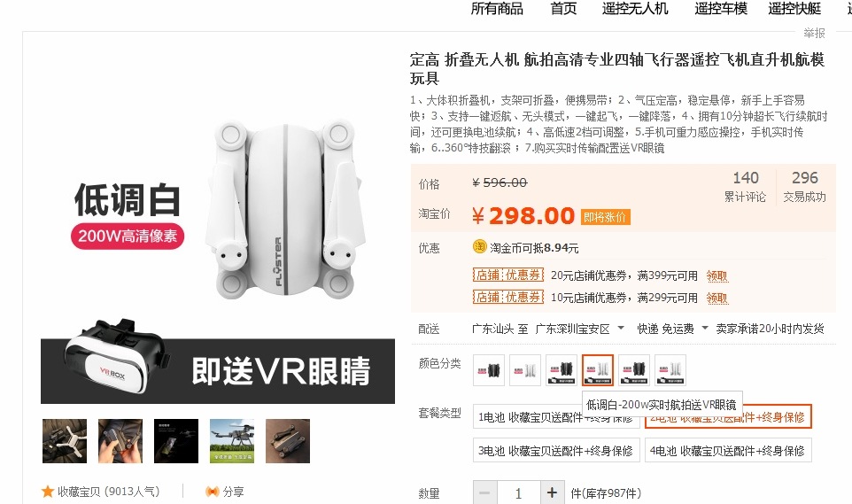Choose the 3电池 package option
852x504 pixels.
coord(556,451)
